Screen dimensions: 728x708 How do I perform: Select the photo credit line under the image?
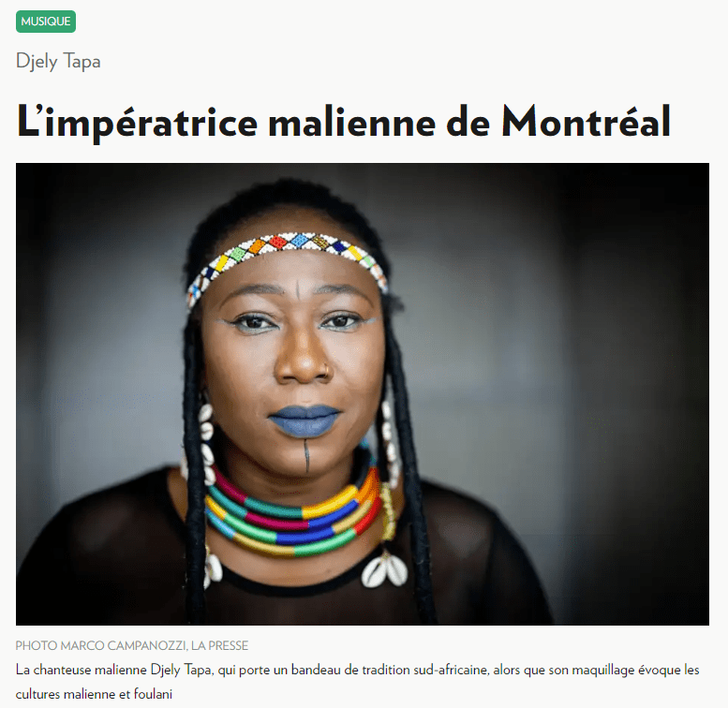[x=132, y=646]
